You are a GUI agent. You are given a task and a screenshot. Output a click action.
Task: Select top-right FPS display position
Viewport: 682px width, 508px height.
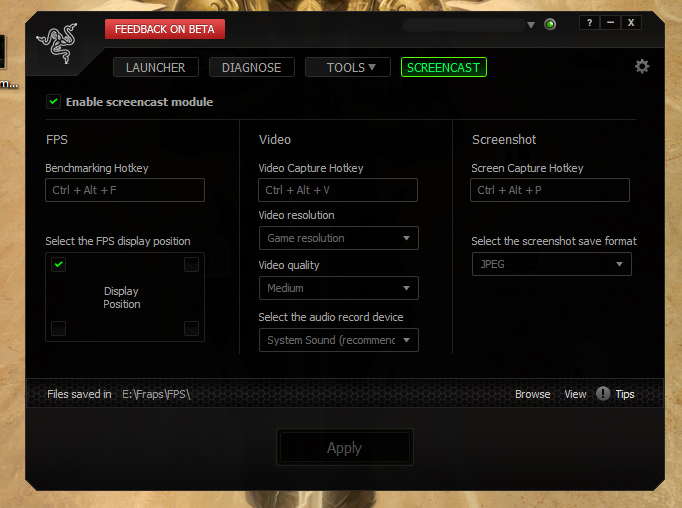pyautogui.click(x=191, y=265)
